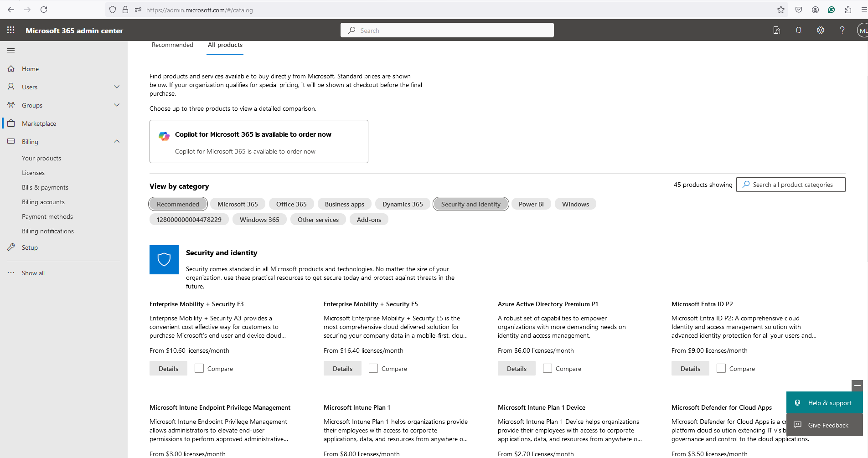Select the Business apps category
This screenshot has height=458, width=868.
click(345, 204)
